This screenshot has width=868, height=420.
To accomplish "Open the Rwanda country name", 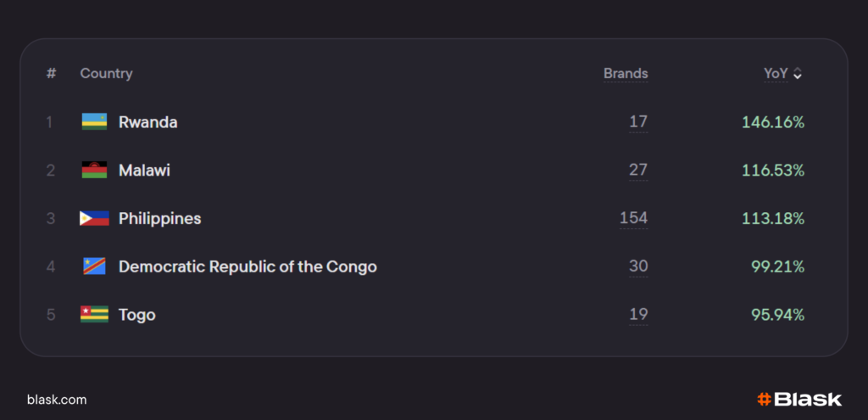I will pyautogui.click(x=148, y=122).
